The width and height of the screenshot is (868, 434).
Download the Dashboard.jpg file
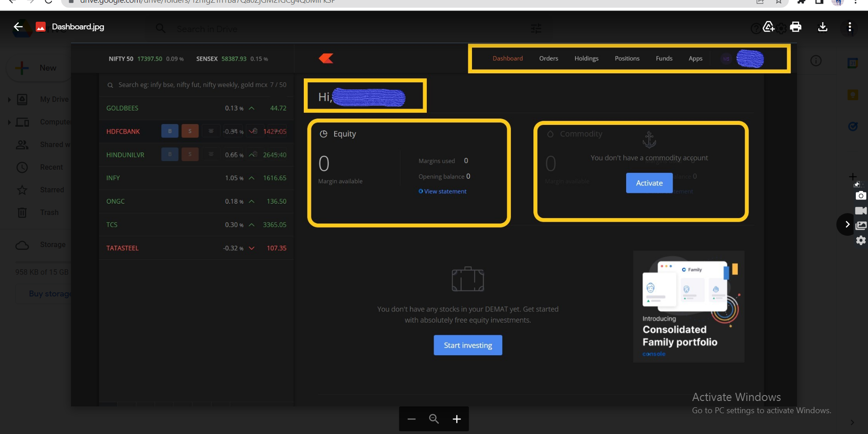pos(823,27)
